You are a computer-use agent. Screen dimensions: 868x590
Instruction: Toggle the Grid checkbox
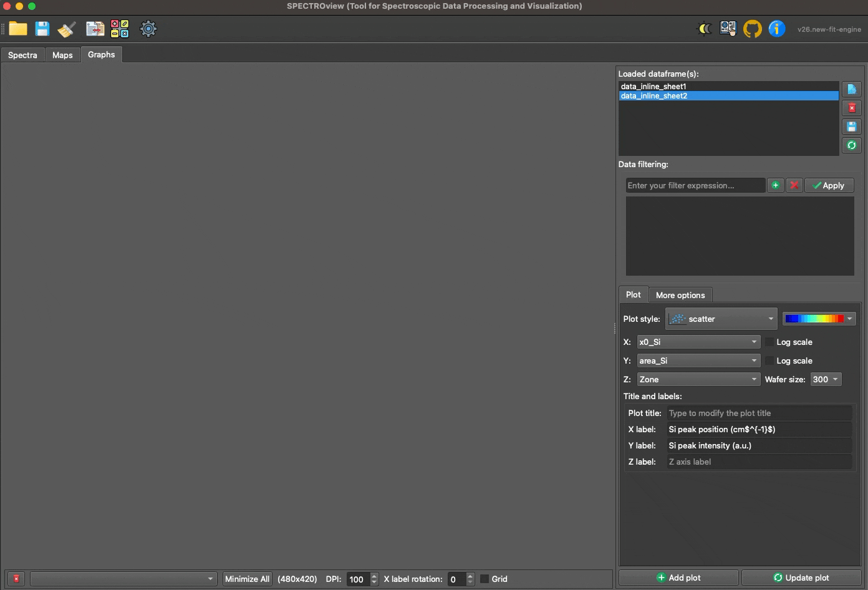point(485,579)
